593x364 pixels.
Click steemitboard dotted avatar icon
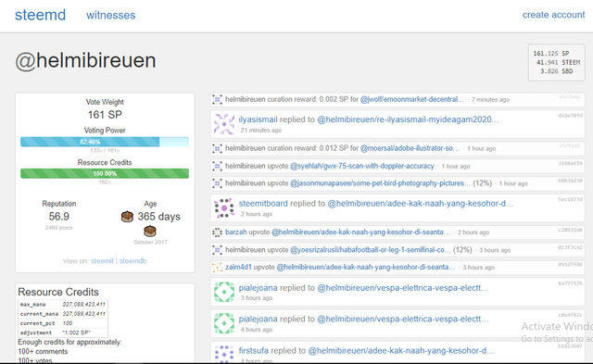click(224, 207)
